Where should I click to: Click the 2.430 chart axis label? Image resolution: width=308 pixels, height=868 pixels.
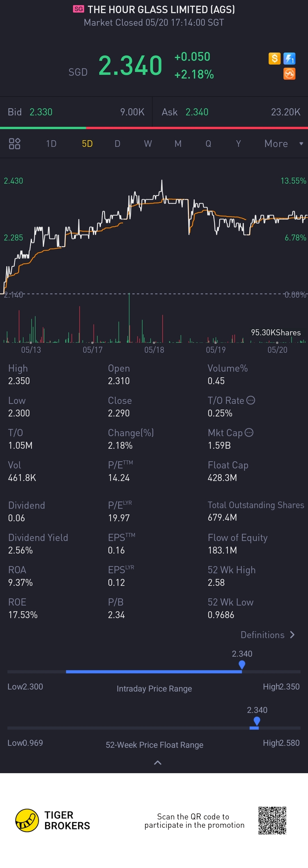(13, 181)
